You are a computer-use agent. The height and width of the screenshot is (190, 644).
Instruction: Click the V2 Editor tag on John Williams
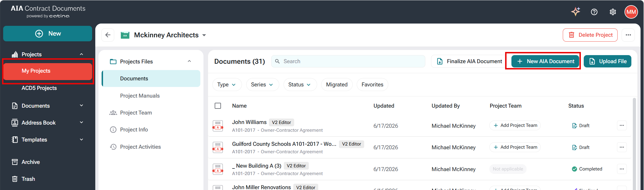[281, 123]
